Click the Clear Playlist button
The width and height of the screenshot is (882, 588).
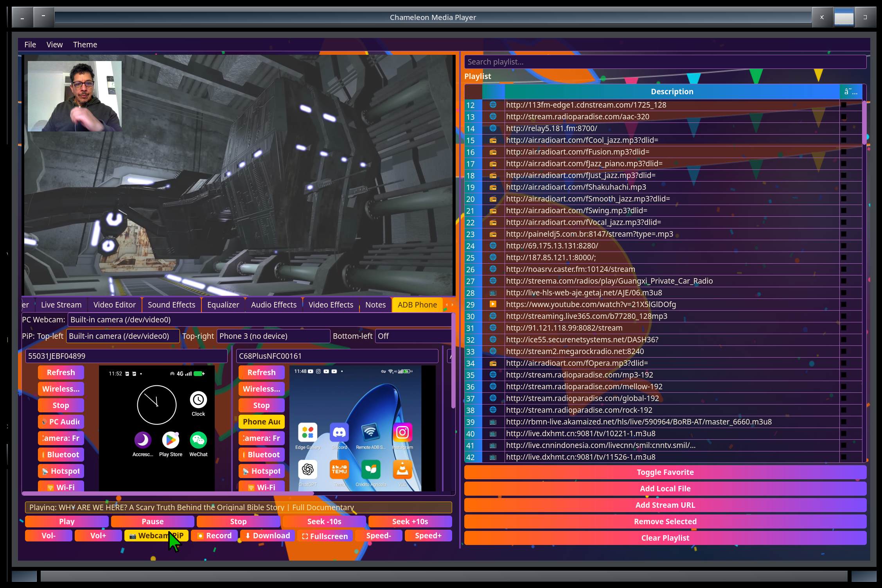(x=665, y=538)
